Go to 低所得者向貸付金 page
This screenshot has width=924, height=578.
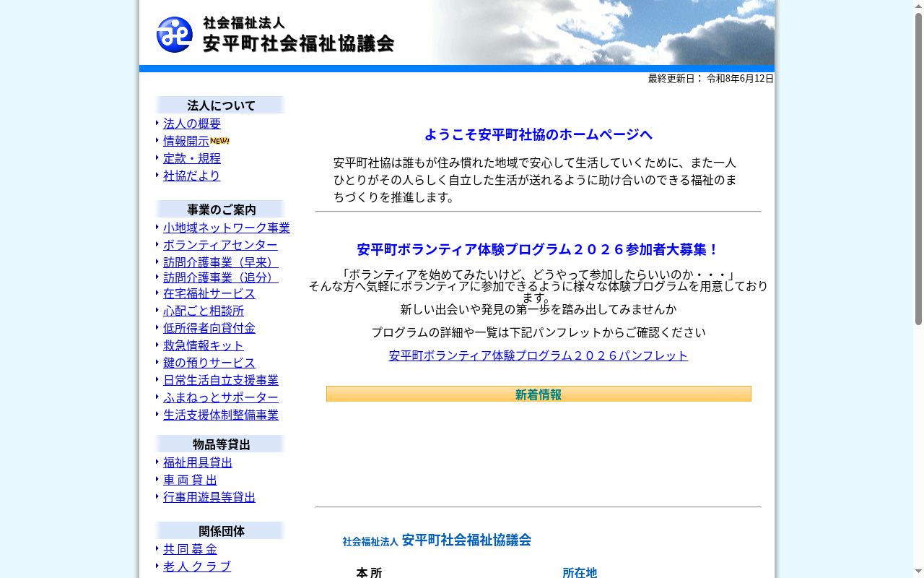[x=209, y=328]
